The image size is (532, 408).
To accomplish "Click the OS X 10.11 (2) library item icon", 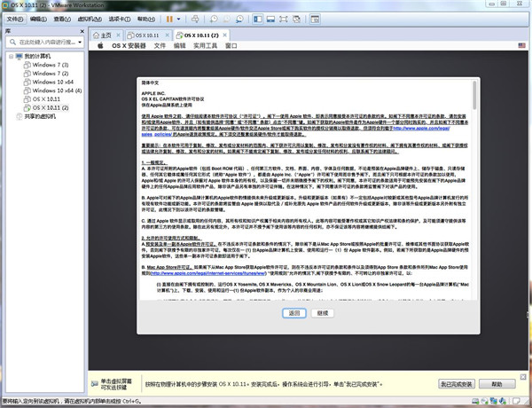I will (x=27, y=107).
